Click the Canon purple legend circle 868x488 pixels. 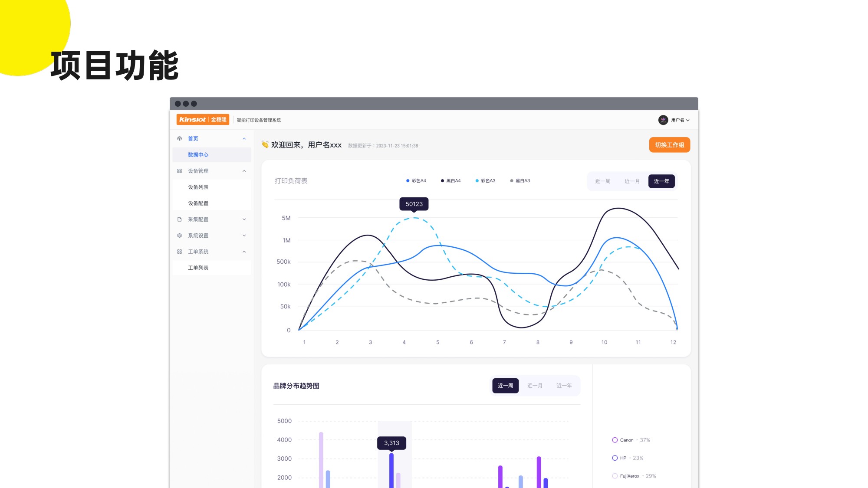pos(615,440)
